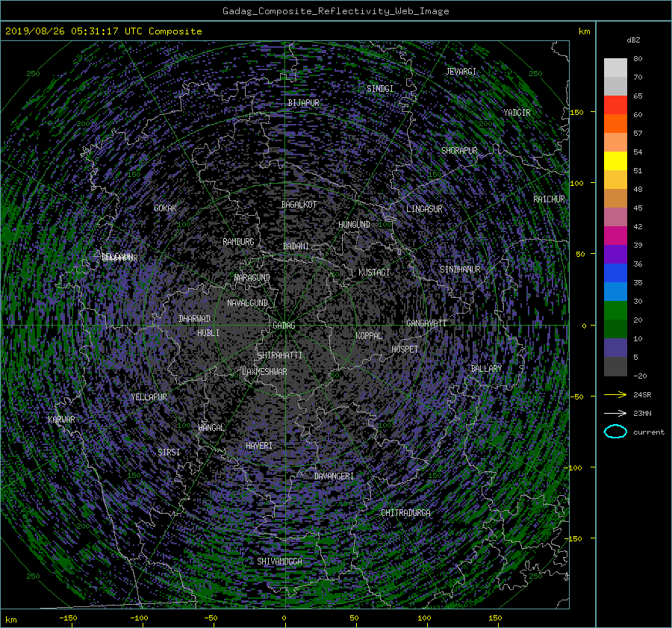Click the CHITRADURGA city label

(x=405, y=513)
